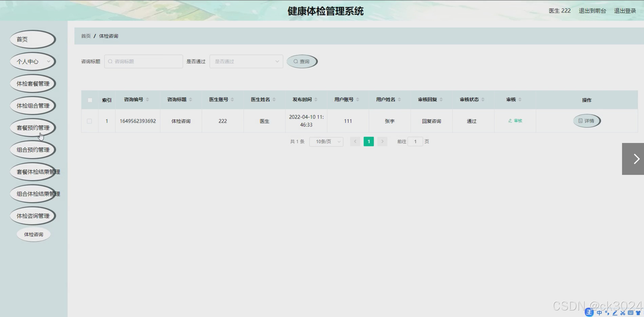Open 详情 details for the row
This screenshot has height=317, width=644.
point(586,121)
